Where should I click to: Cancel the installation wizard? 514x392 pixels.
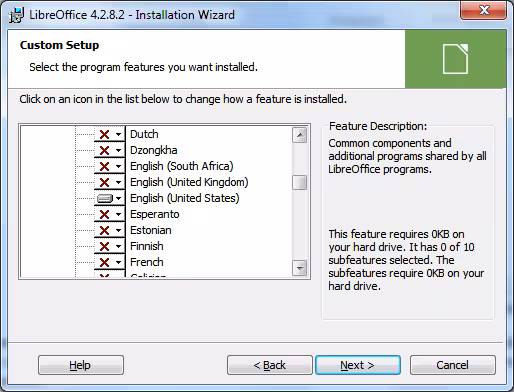(453, 365)
